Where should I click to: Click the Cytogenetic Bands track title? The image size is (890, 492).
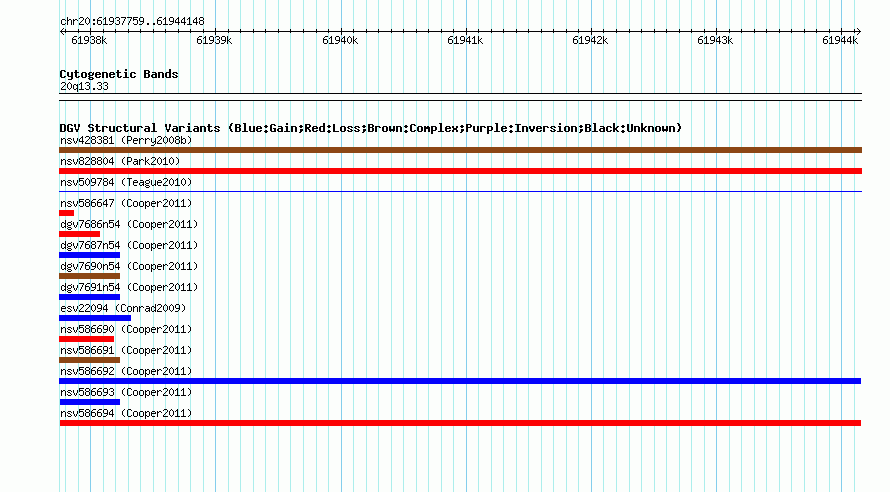point(119,74)
